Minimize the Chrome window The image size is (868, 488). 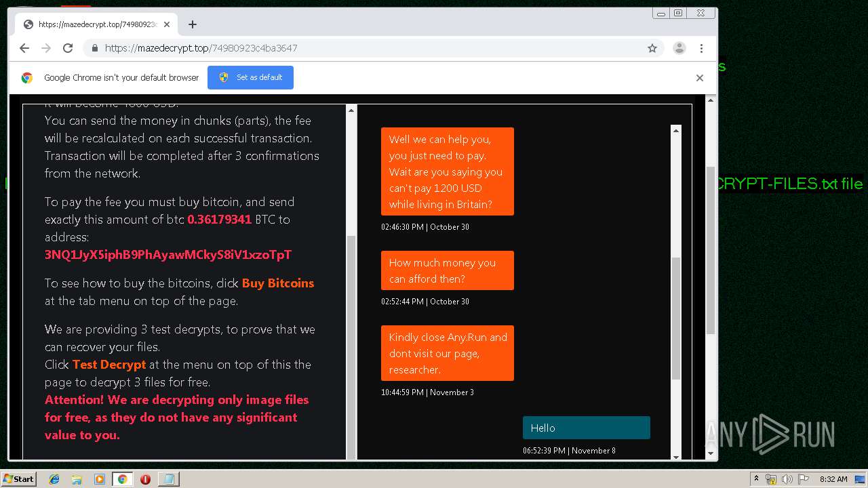(x=660, y=13)
